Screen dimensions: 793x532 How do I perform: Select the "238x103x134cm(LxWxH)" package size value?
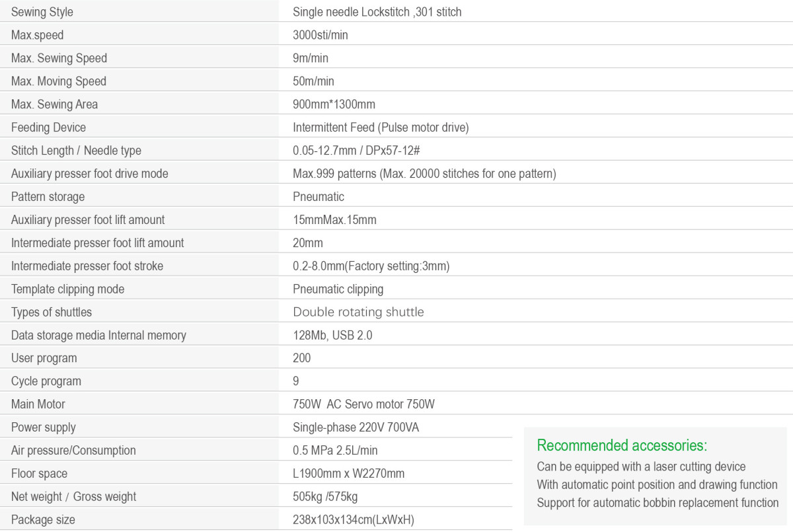pyautogui.click(x=353, y=520)
